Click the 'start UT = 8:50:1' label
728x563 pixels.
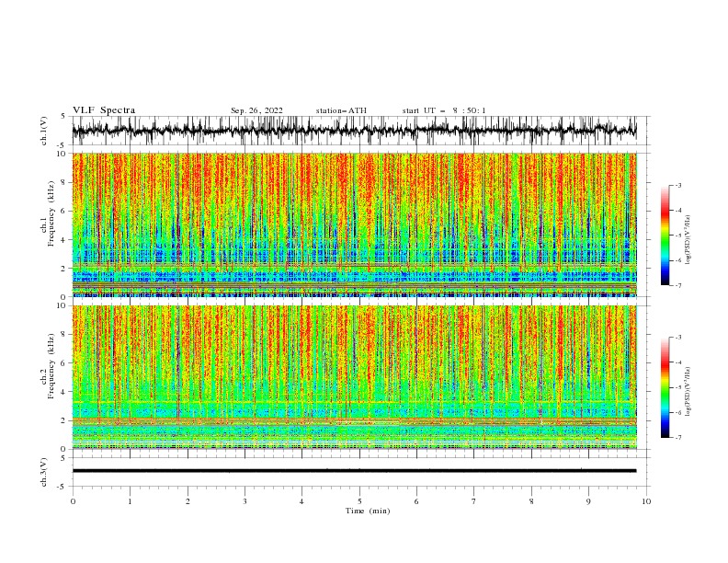pyautogui.click(x=444, y=110)
